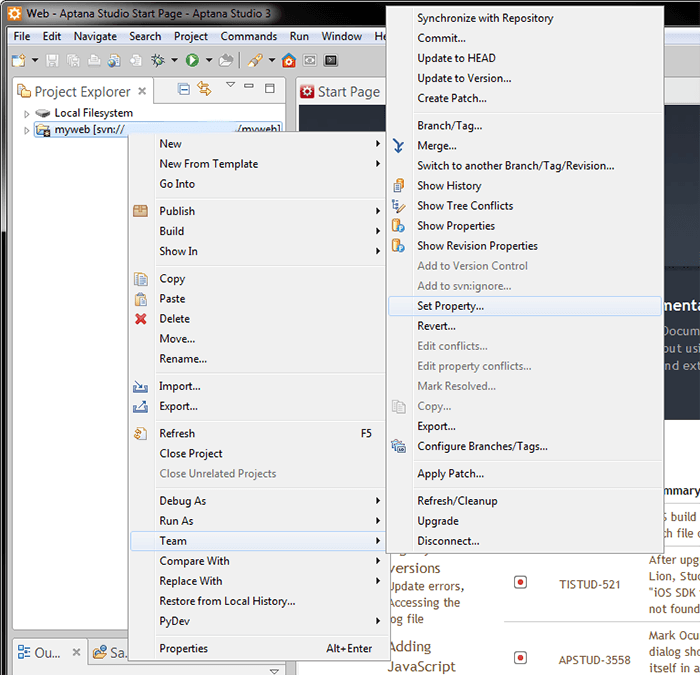Choose Restore from Local History...

tap(258, 601)
